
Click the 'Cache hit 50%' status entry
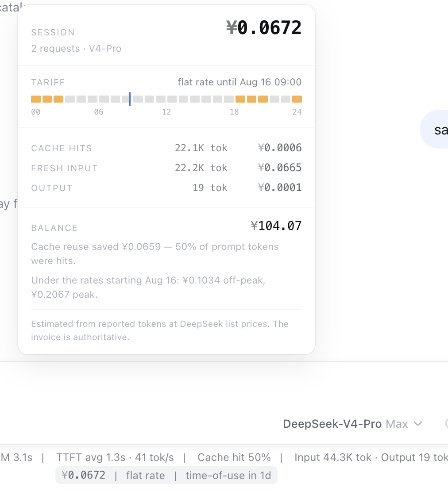click(x=234, y=457)
